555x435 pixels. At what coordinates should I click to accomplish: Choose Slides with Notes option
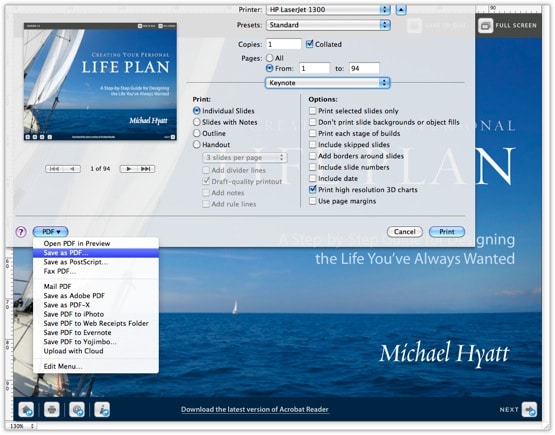[197, 122]
